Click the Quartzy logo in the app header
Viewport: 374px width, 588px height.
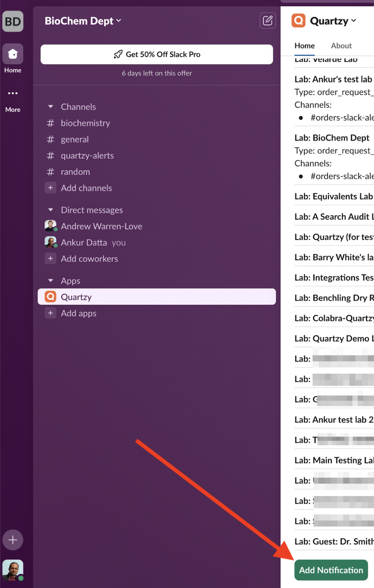pyautogui.click(x=299, y=21)
